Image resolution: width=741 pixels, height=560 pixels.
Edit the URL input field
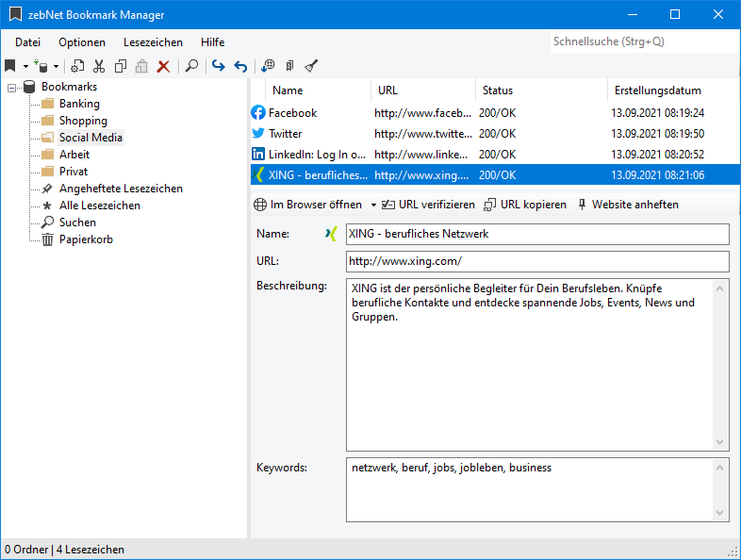pyautogui.click(x=537, y=261)
